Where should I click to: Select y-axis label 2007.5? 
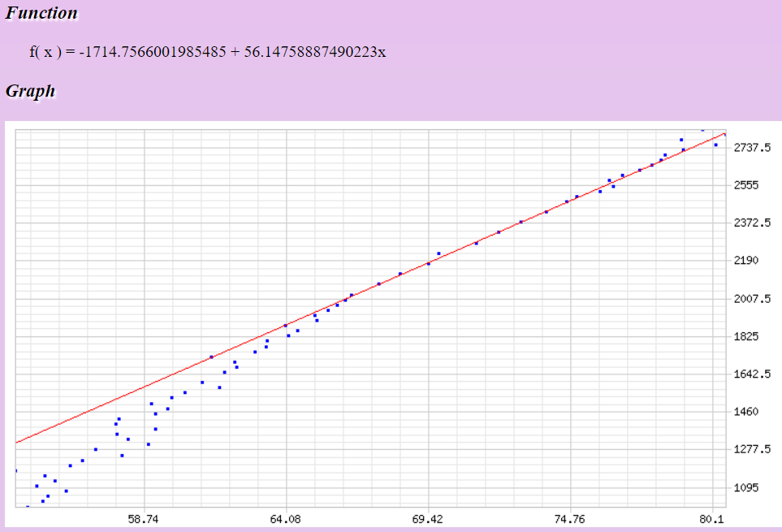point(751,299)
